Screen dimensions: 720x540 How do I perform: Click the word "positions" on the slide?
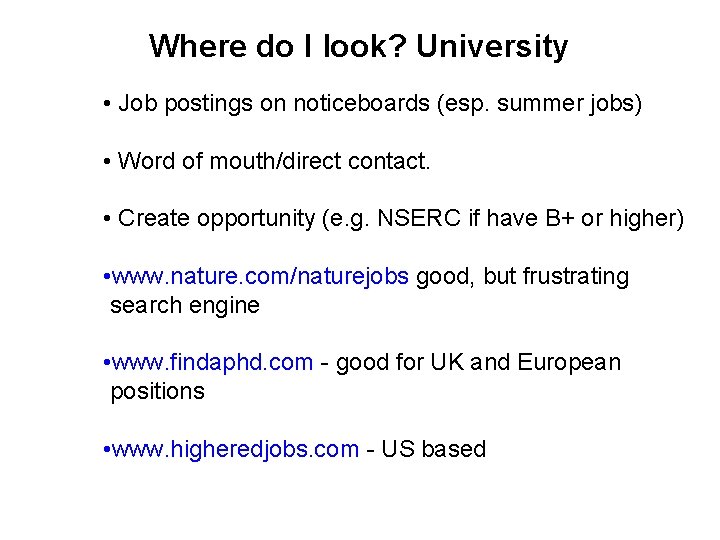(157, 391)
